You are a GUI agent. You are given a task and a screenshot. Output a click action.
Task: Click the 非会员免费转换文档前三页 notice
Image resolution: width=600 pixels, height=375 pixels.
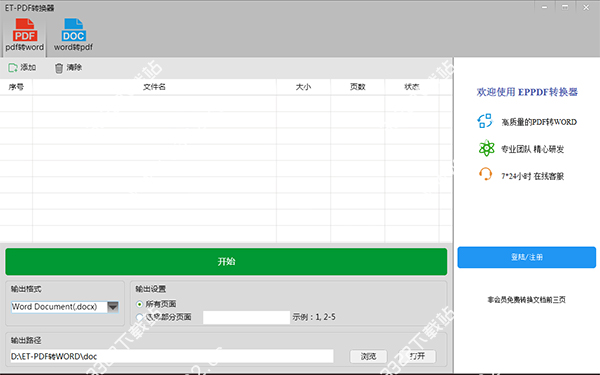point(527,300)
